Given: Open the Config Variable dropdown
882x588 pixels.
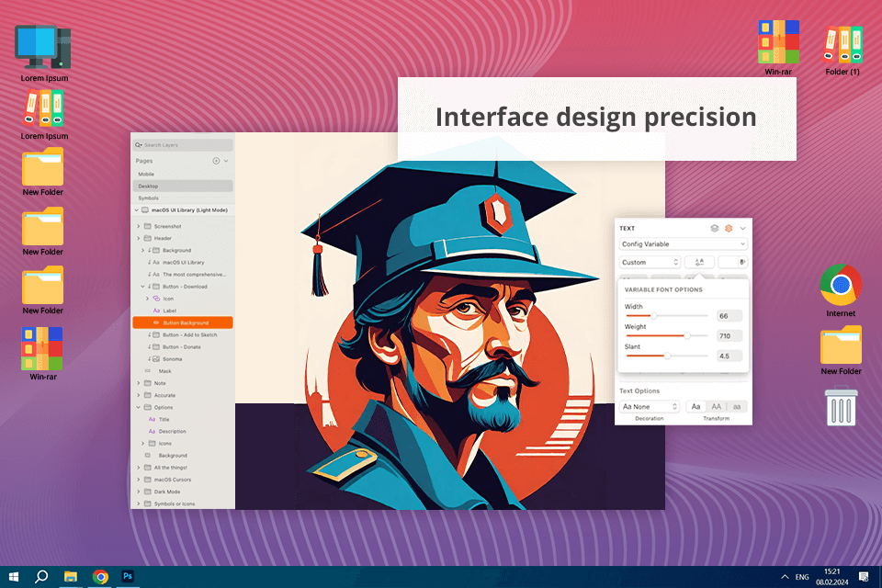Looking at the screenshot, I should pyautogui.click(x=684, y=244).
